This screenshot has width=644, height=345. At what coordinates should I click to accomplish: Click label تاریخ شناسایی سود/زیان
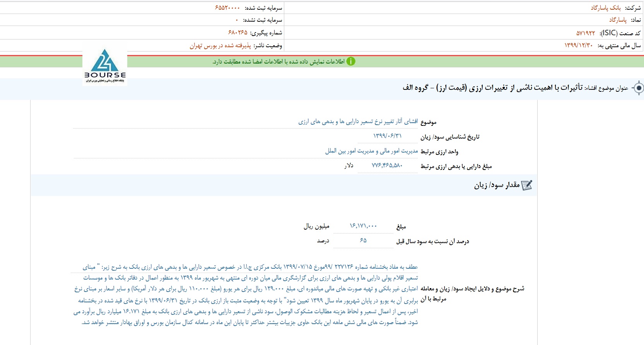tap(450, 137)
